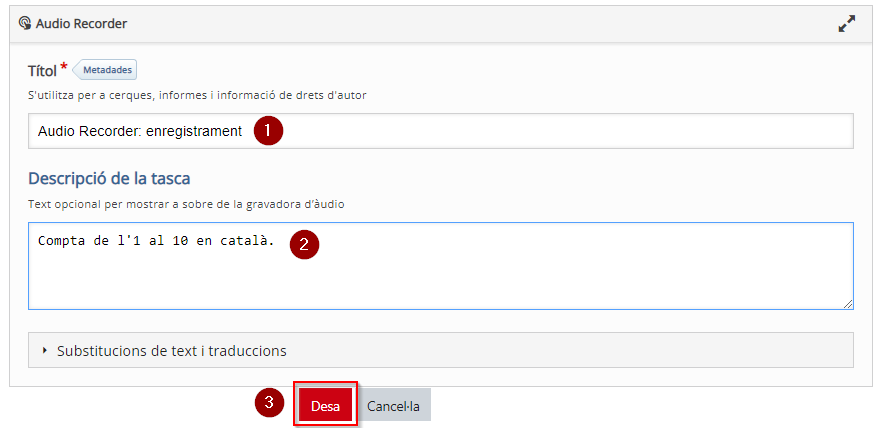Click the numbered marker 1 circle
This screenshot has height=428, width=882.
268,131
